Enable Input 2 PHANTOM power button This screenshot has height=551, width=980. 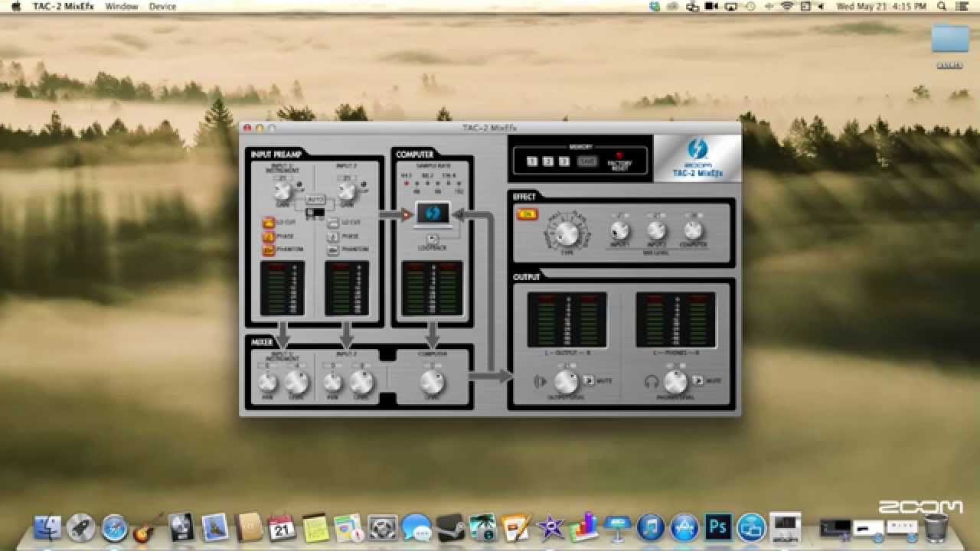[333, 249]
